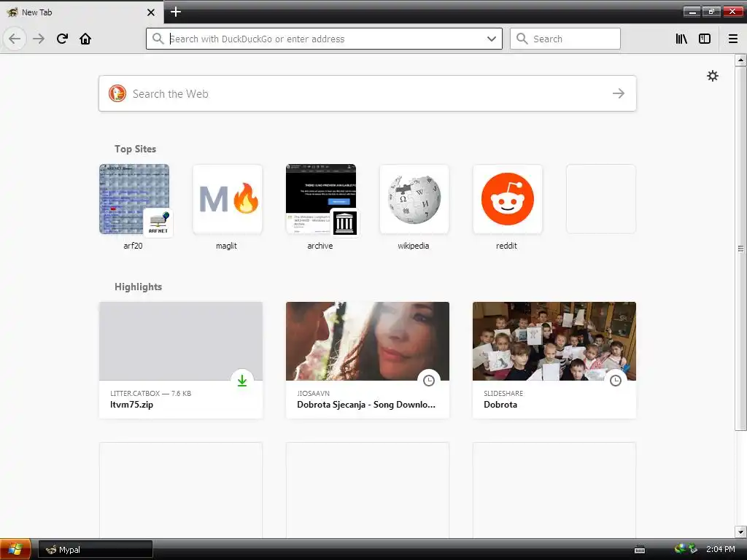Close the New Tab tab
747x560 pixels.
pos(151,12)
